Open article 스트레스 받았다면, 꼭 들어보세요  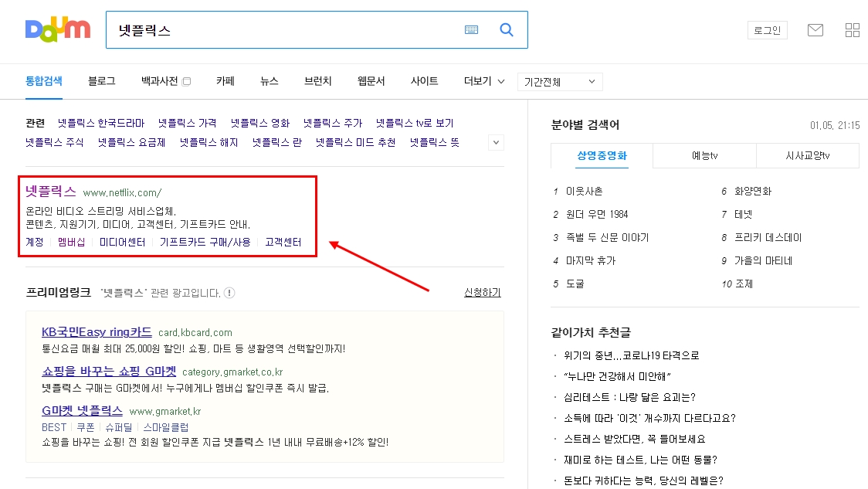(x=634, y=439)
